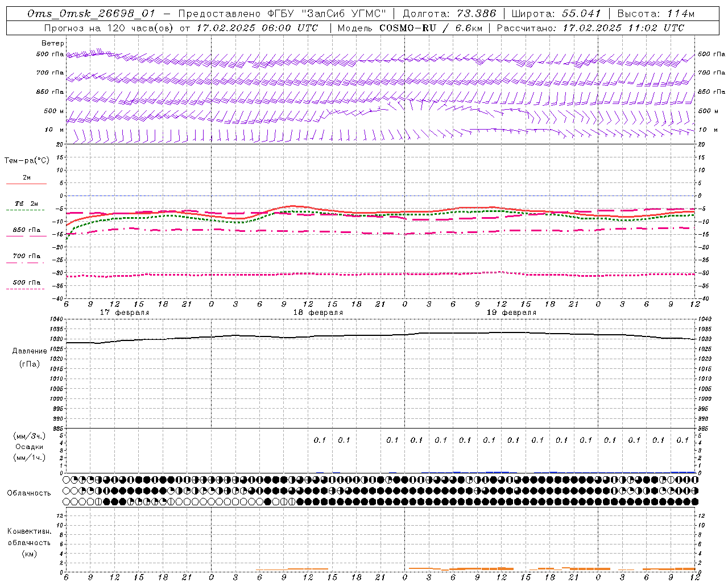Select the provider text ФГБУ "ЗапСиб УГМС"
This screenshot has width=728, height=582.
(x=326, y=14)
